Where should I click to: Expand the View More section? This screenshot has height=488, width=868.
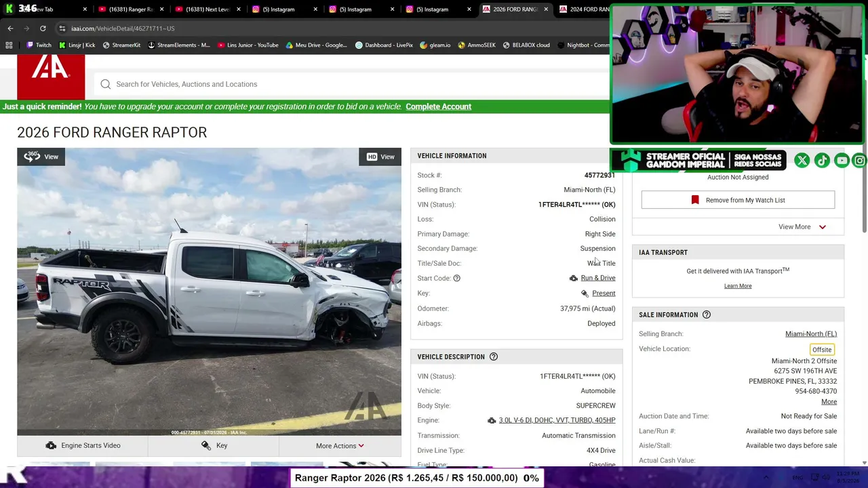point(802,227)
